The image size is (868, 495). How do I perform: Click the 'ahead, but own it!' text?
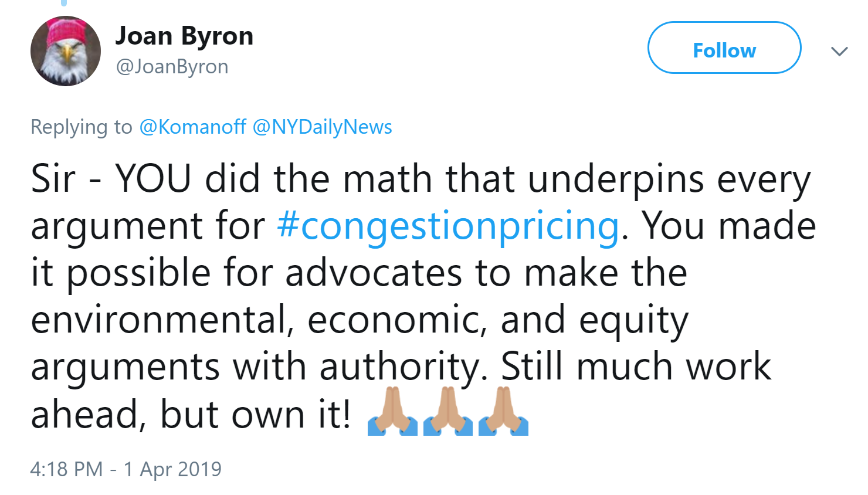pos(191,415)
